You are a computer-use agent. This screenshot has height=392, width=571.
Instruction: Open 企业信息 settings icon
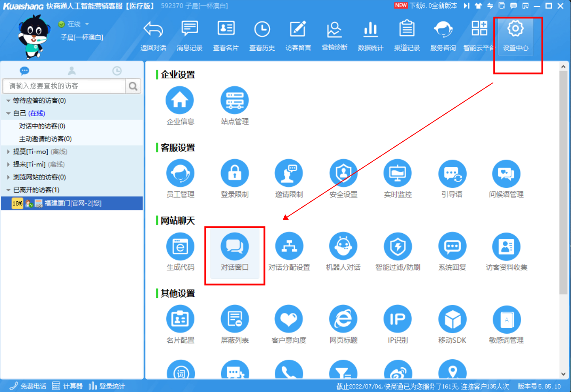[x=180, y=100]
